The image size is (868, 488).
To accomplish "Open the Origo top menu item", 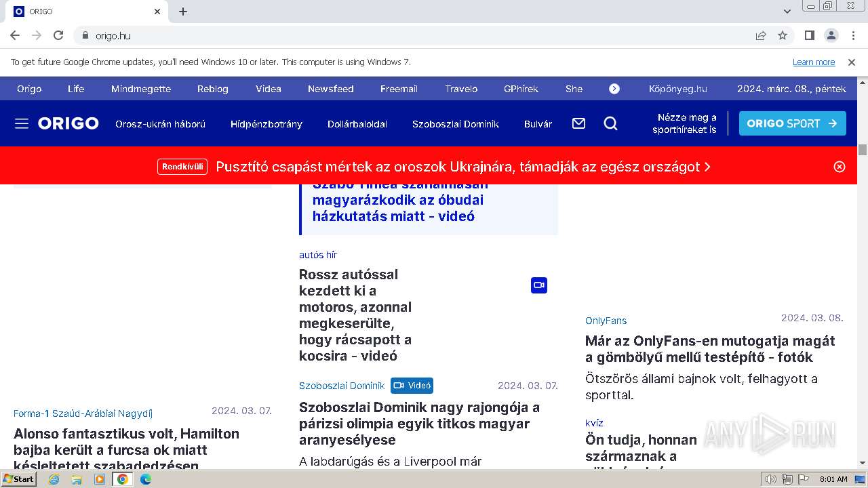I will (29, 89).
